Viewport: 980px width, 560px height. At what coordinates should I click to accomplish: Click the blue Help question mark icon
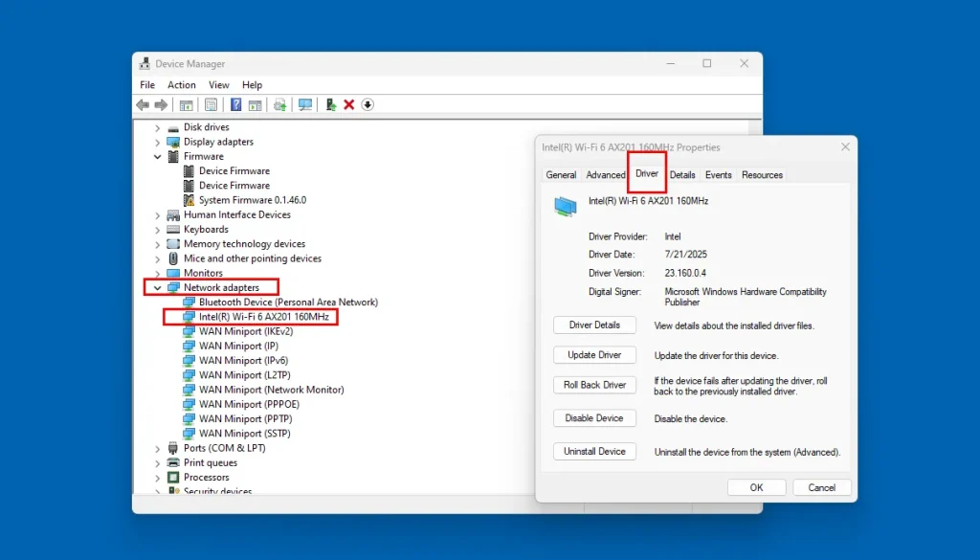[x=235, y=105]
